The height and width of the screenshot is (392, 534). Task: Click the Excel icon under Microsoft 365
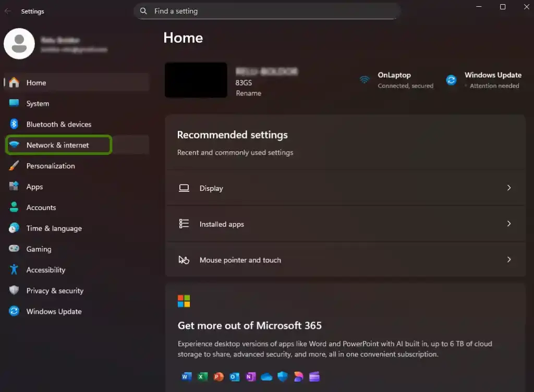click(202, 376)
